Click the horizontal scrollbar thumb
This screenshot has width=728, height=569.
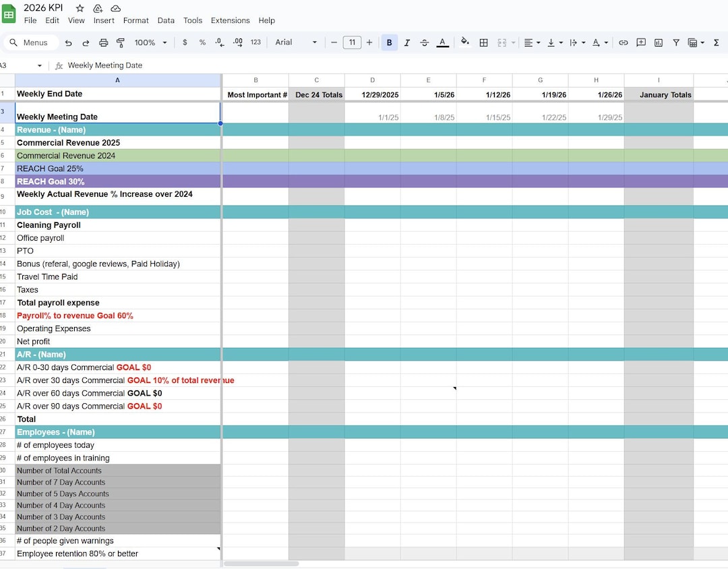point(262,564)
